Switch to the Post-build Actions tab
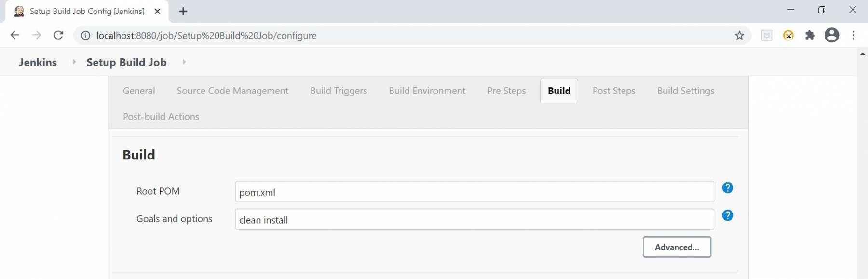Image resolution: width=868 pixels, height=279 pixels. [x=161, y=116]
